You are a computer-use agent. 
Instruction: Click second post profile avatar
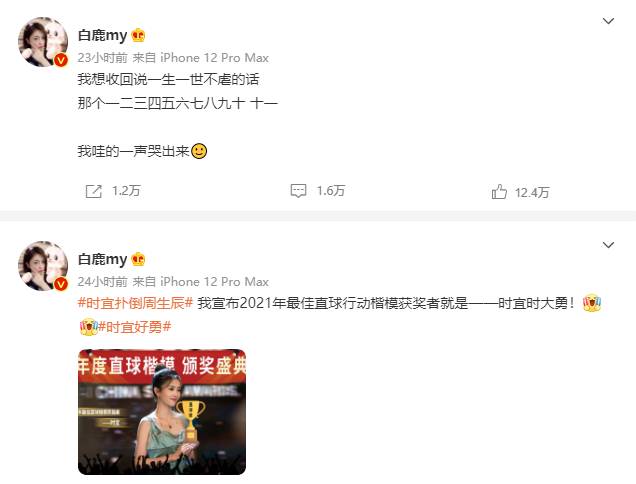[43, 266]
